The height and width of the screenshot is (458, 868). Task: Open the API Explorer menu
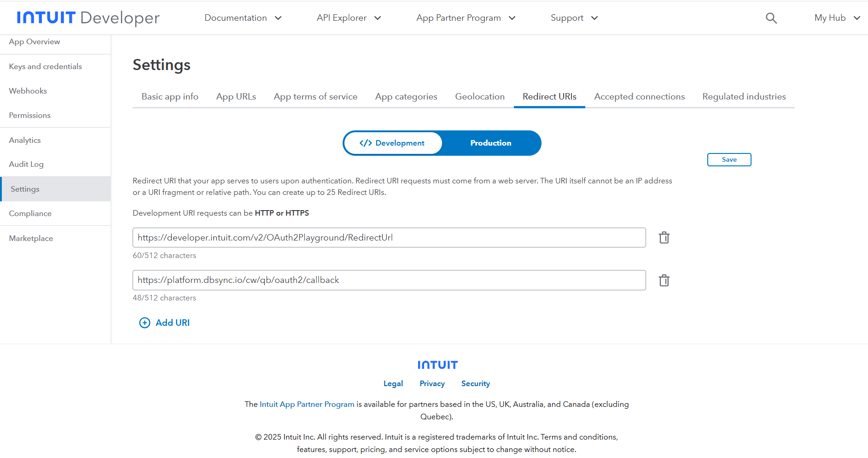pyautogui.click(x=349, y=18)
